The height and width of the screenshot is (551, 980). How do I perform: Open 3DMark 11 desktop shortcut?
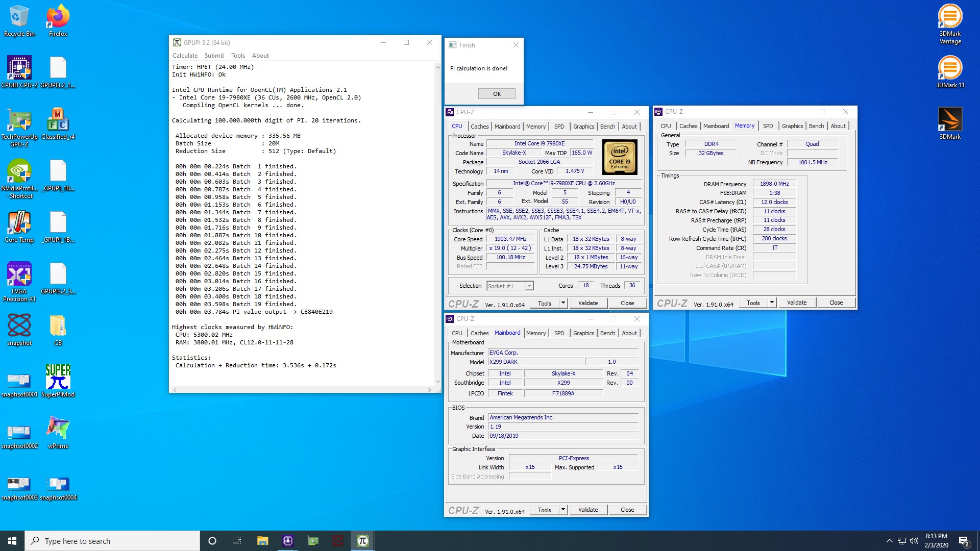click(950, 72)
